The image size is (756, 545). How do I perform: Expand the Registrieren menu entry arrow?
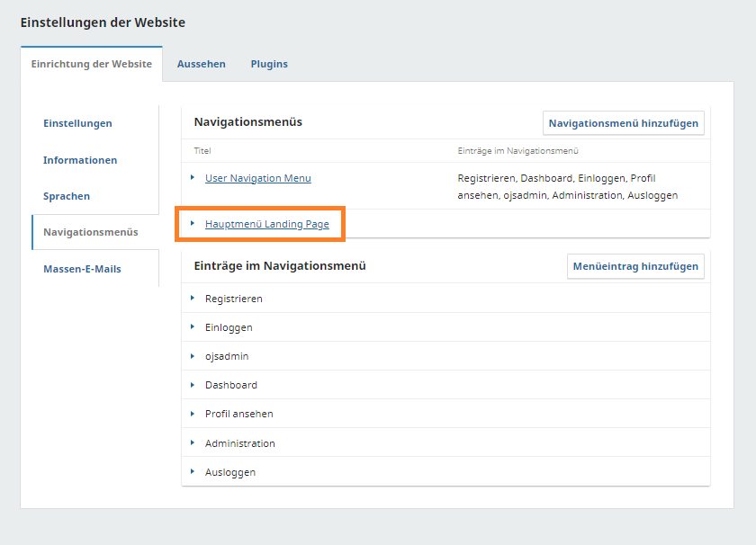[x=193, y=298]
